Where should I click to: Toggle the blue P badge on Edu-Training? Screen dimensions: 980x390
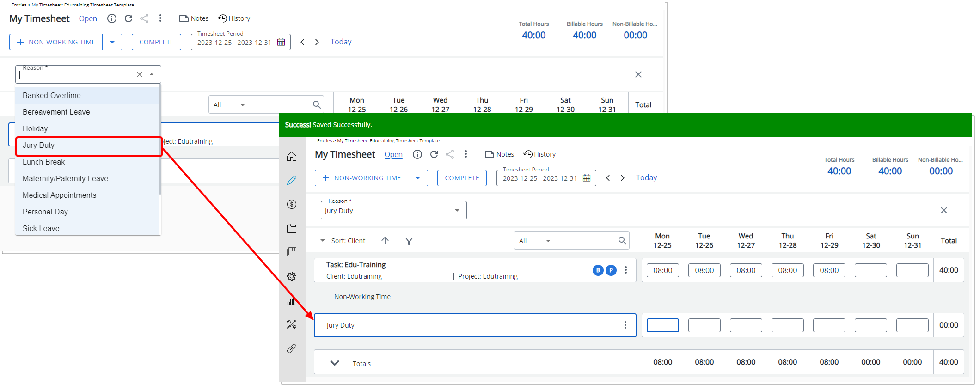point(611,270)
